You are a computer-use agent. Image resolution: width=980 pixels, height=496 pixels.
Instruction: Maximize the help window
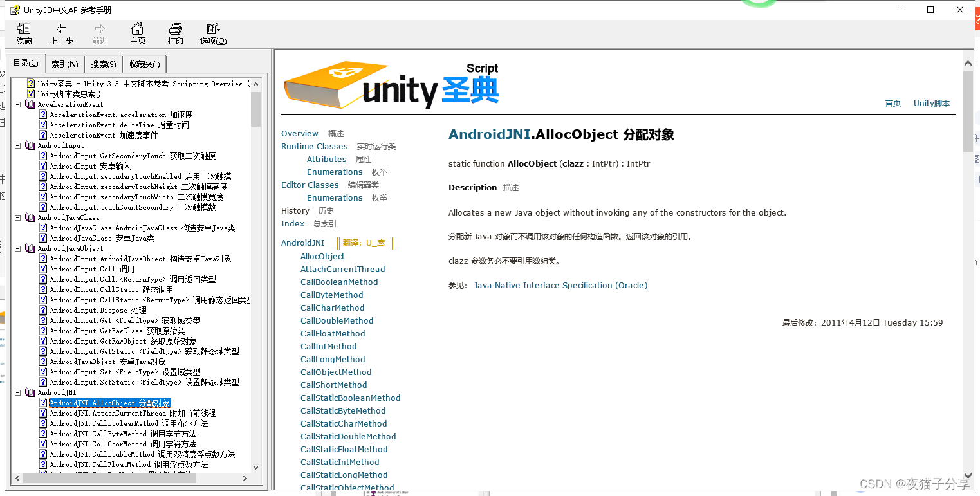[x=930, y=10]
